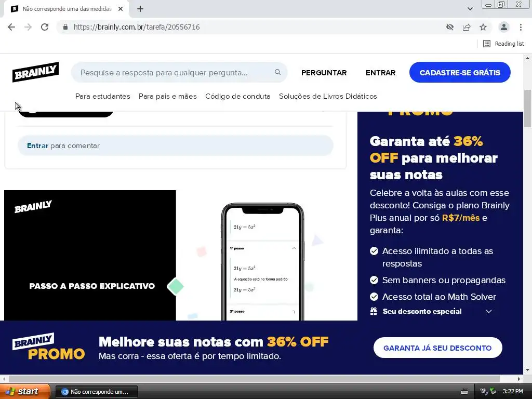532x399 pixels.
Task: Go back with the browser arrow
Action: coord(11,27)
